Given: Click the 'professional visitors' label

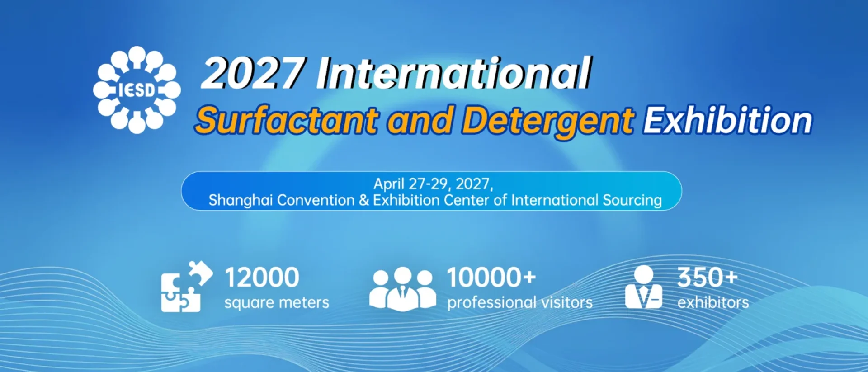Looking at the screenshot, I should tap(520, 302).
